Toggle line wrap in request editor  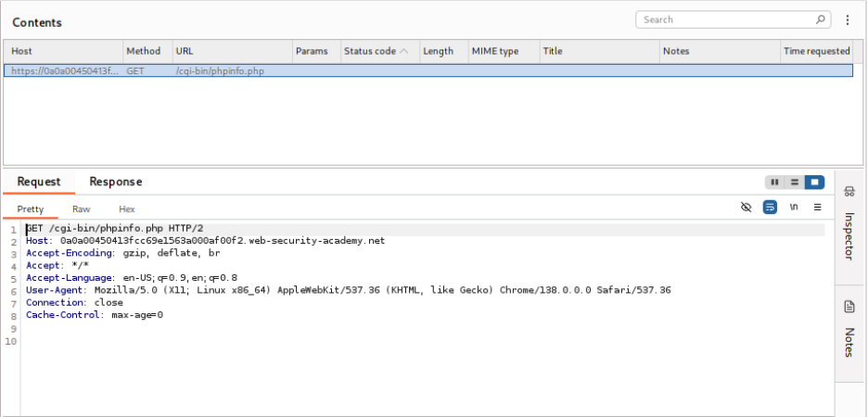(770, 208)
